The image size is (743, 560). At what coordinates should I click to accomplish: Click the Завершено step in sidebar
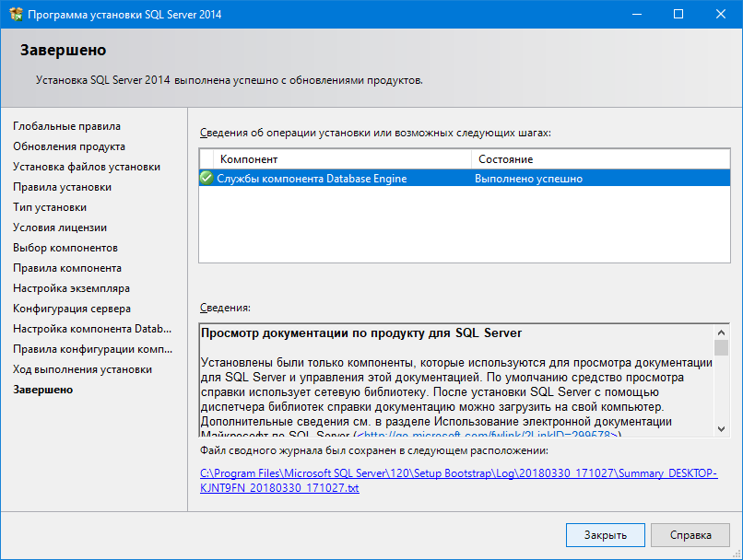42,390
